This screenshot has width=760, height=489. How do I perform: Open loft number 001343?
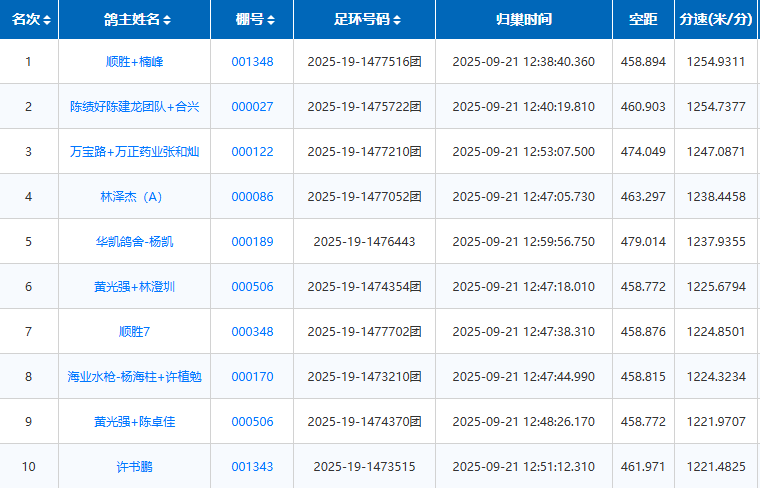coord(252,467)
